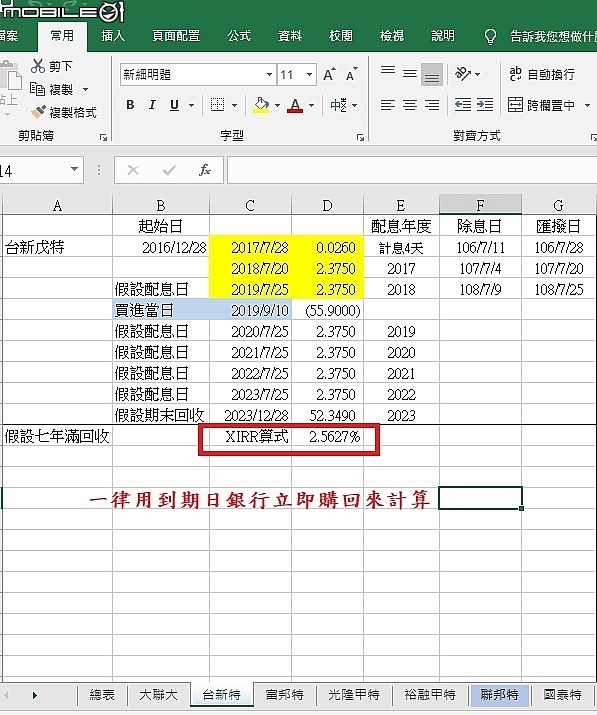Align text to middle vertically
597x715 pixels.
(x=410, y=73)
